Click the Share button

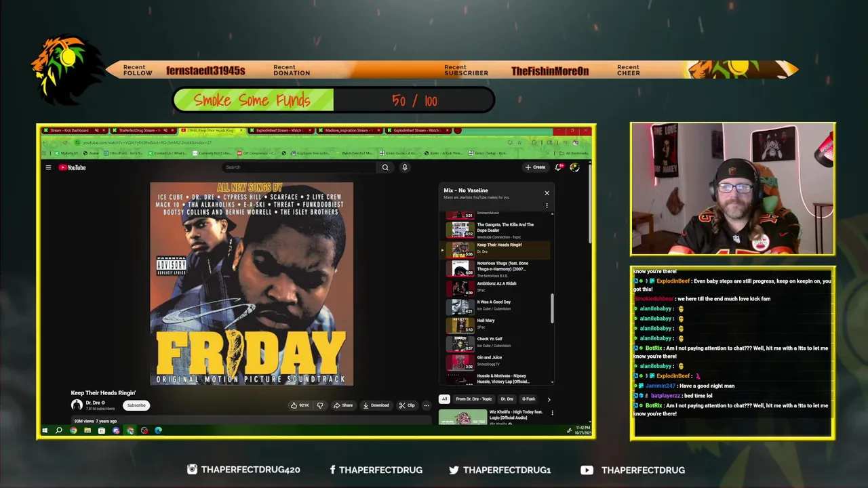pyautogui.click(x=343, y=405)
